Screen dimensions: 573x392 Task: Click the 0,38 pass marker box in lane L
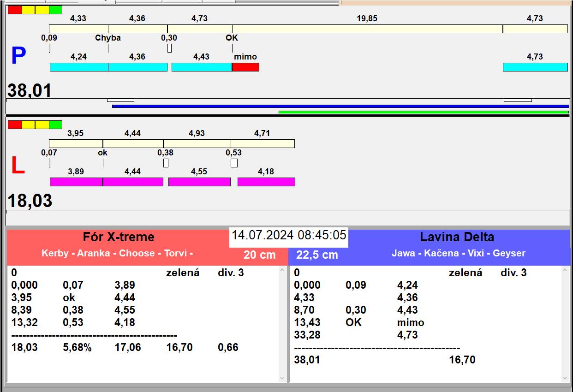click(x=166, y=163)
